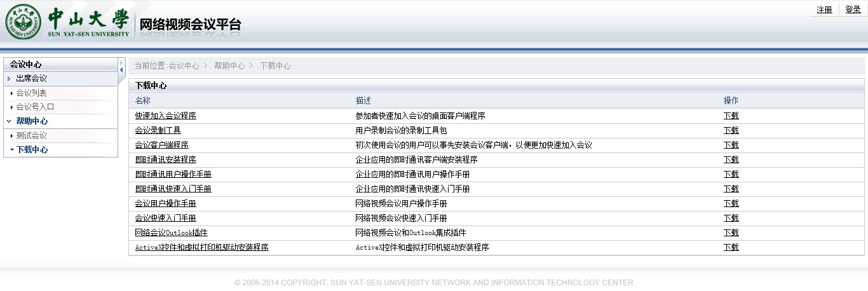Open 快速加入会议程序 name link
This screenshot has width=868, height=291.
166,116
